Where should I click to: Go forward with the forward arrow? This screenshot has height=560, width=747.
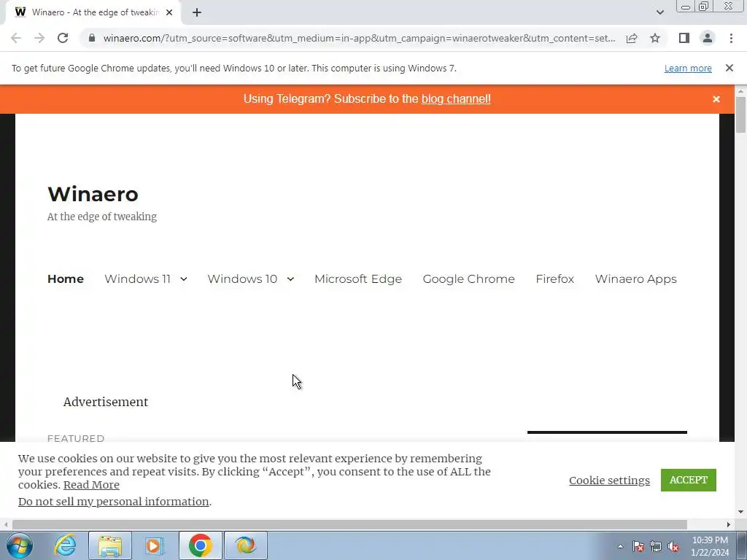point(39,38)
